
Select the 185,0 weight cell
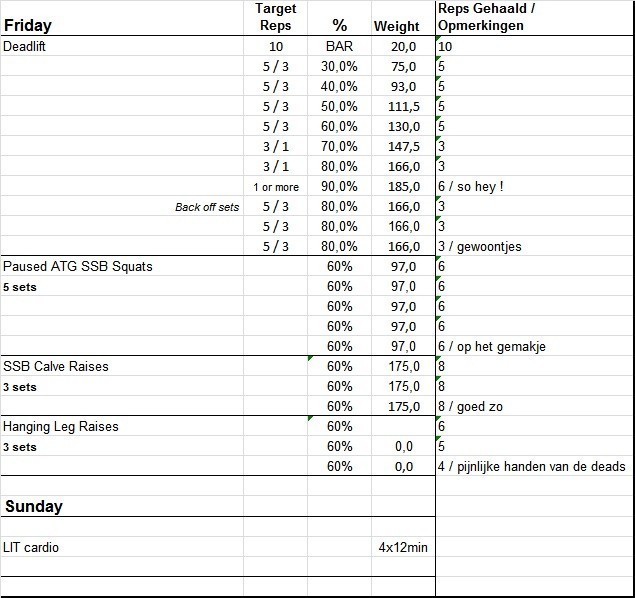tap(404, 187)
